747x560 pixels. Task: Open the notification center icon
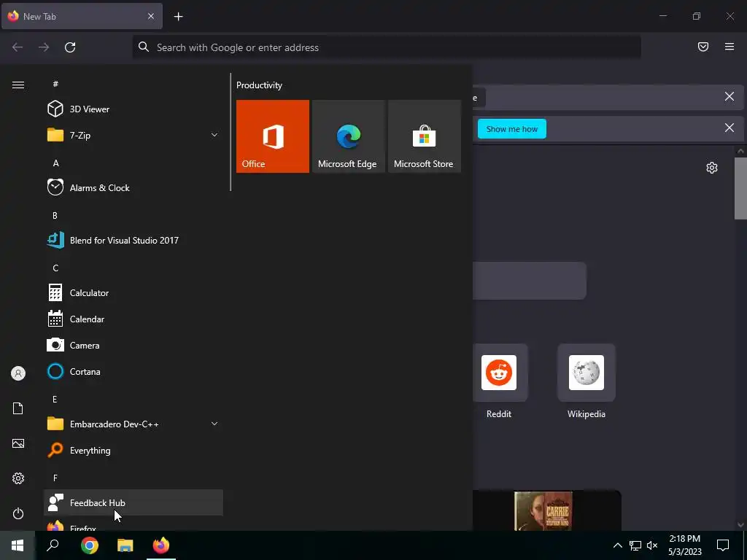tap(723, 545)
